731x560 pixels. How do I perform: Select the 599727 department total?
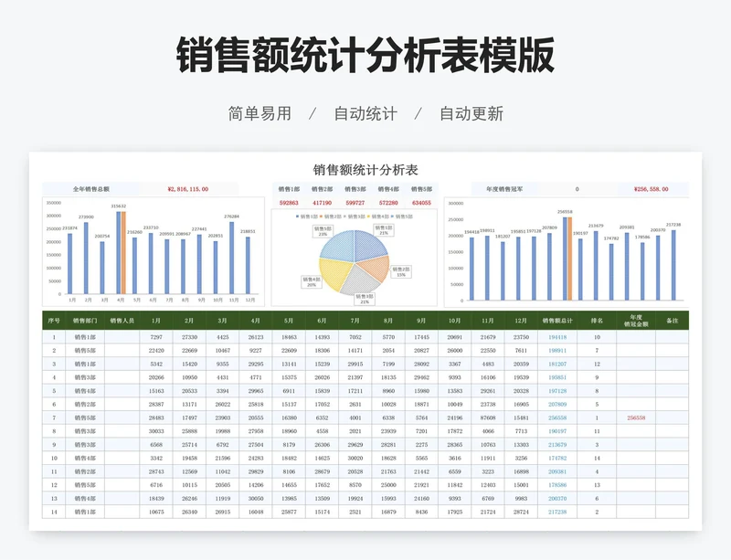[x=355, y=203]
